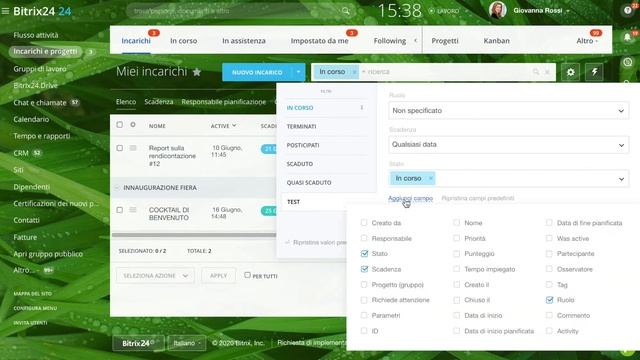Enable the Creato da filter field

pyautogui.click(x=364, y=222)
